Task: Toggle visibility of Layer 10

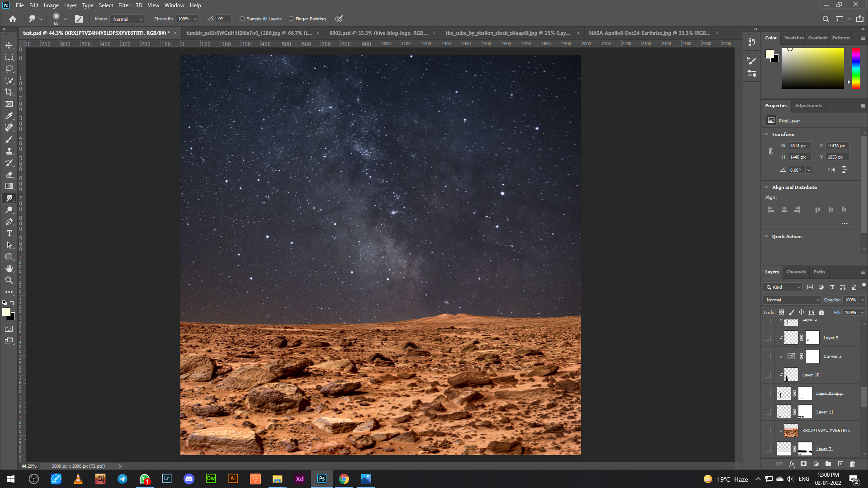Action: click(768, 375)
